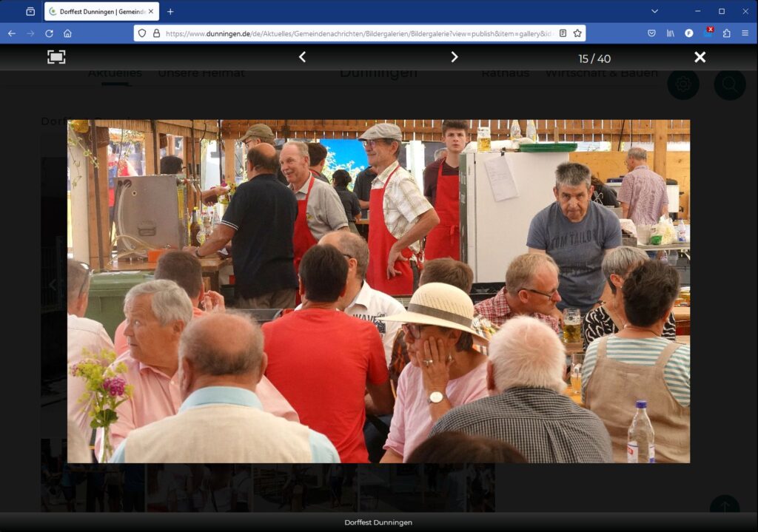Advance to the next gallery image

tap(455, 57)
